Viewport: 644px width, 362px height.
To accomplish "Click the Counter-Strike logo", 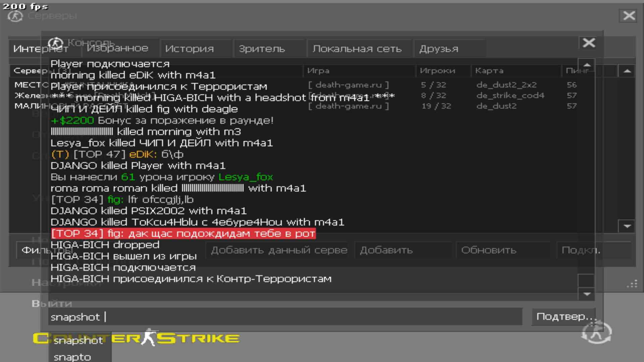I will [136, 338].
